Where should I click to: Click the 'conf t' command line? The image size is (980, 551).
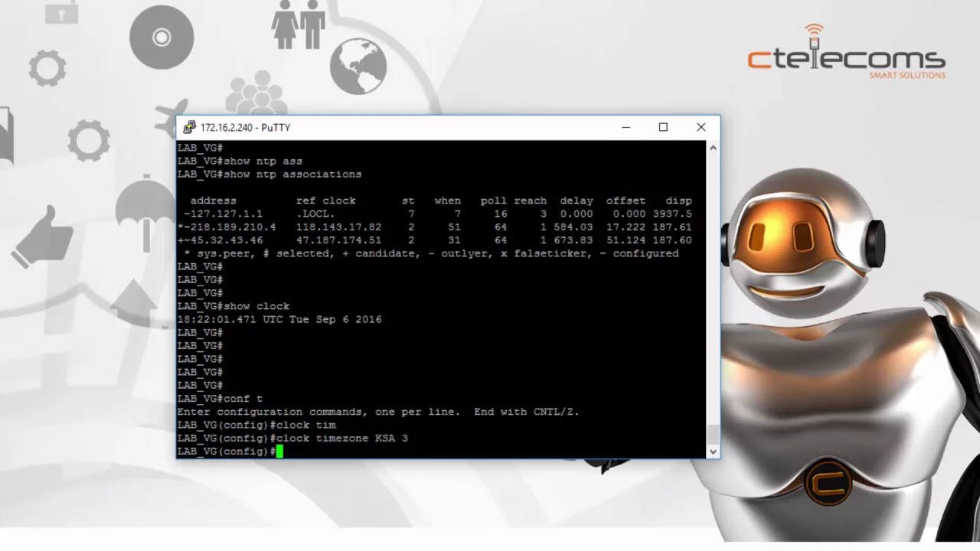tap(220, 399)
